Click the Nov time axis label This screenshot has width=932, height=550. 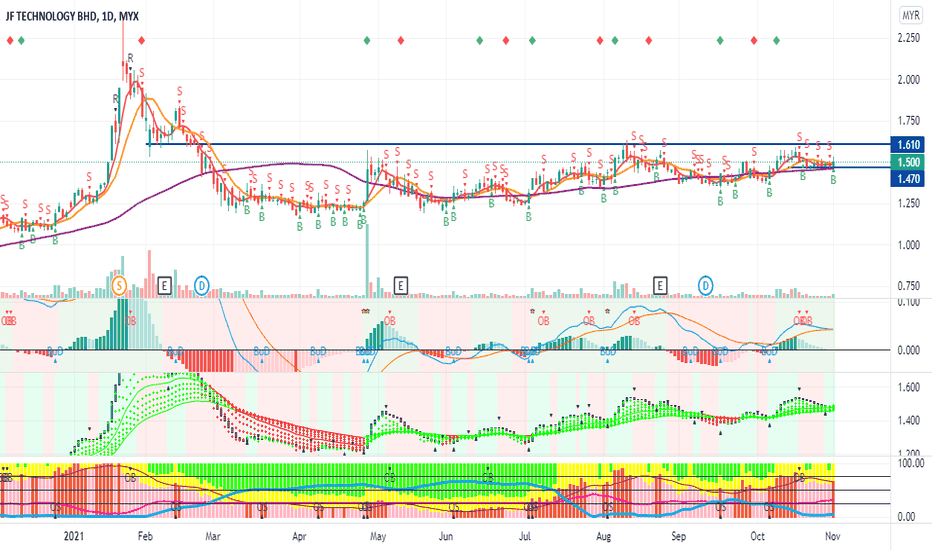(x=833, y=536)
